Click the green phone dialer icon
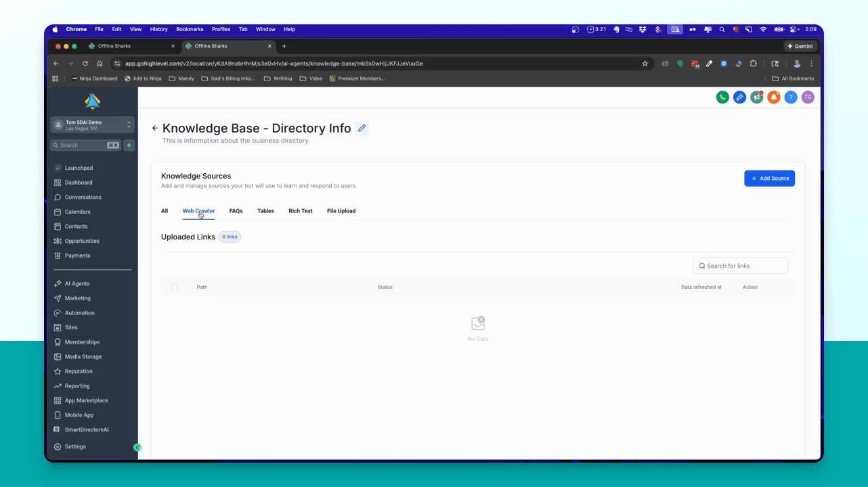This screenshot has height=487, width=868. [722, 97]
